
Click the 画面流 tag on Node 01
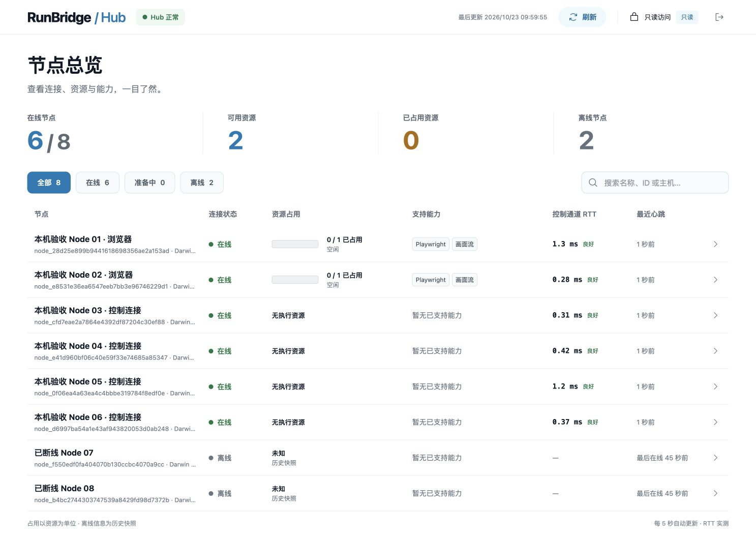tap(465, 245)
